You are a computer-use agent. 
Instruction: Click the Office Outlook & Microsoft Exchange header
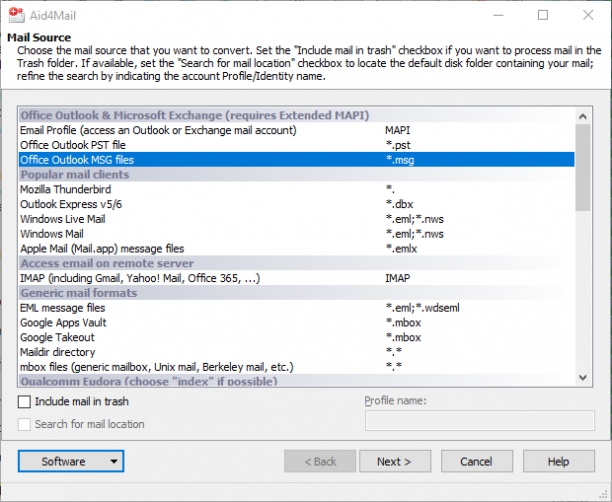point(297,116)
